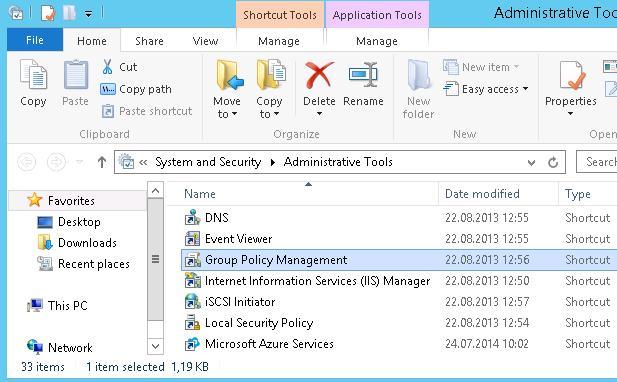Switch to the View ribbon tab
This screenshot has height=382, width=617.
pyautogui.click(x=205, y=41)
